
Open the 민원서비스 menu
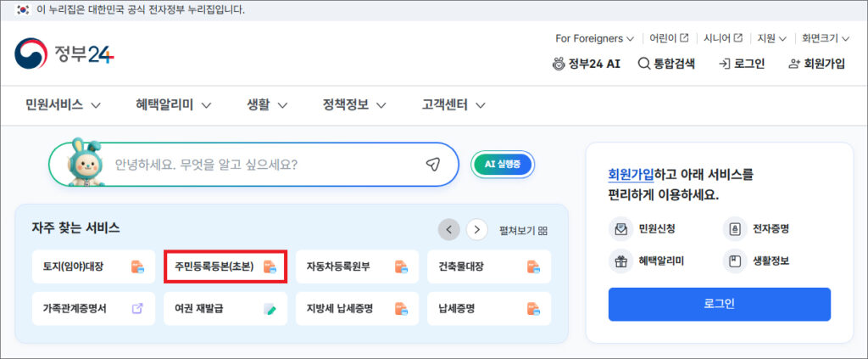pos(64,105)
